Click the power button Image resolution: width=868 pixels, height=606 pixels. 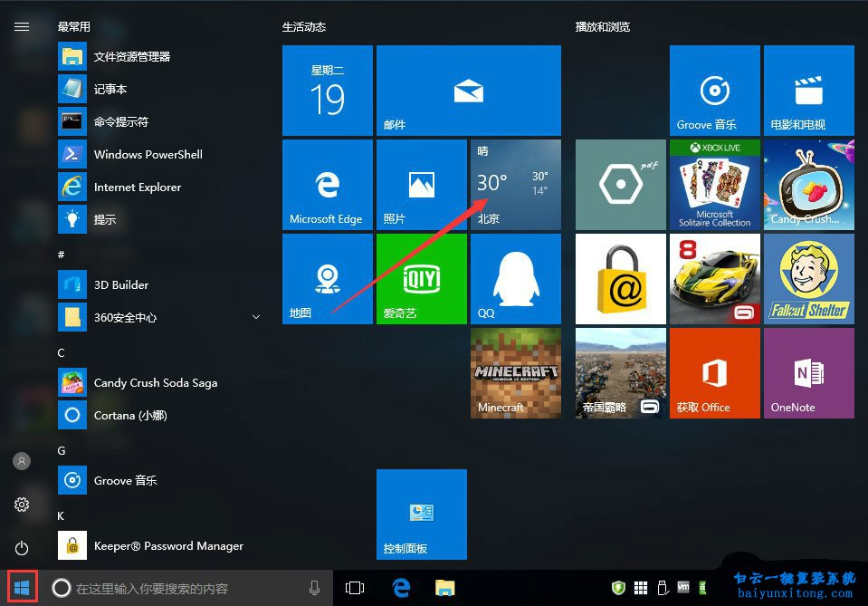point(22,548)
